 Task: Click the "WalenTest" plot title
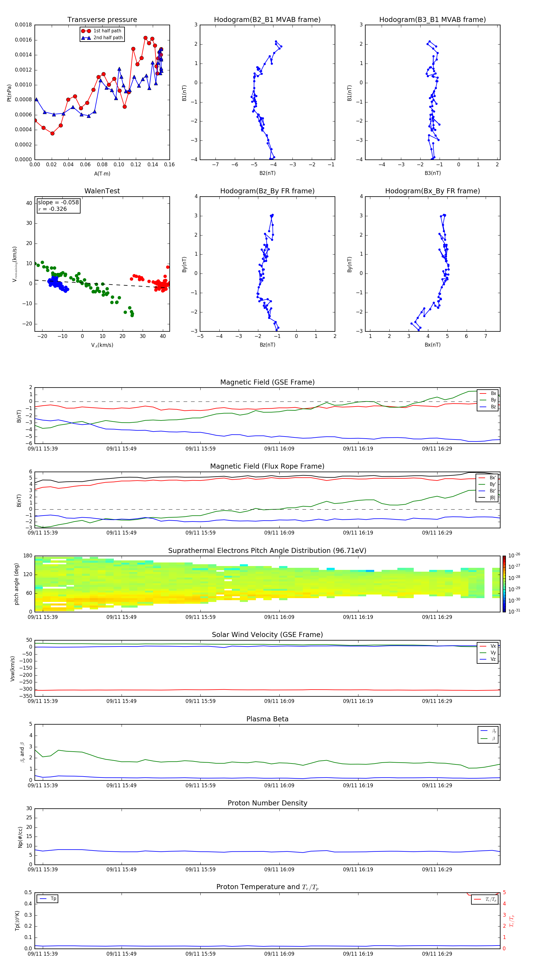click(102, 191)
